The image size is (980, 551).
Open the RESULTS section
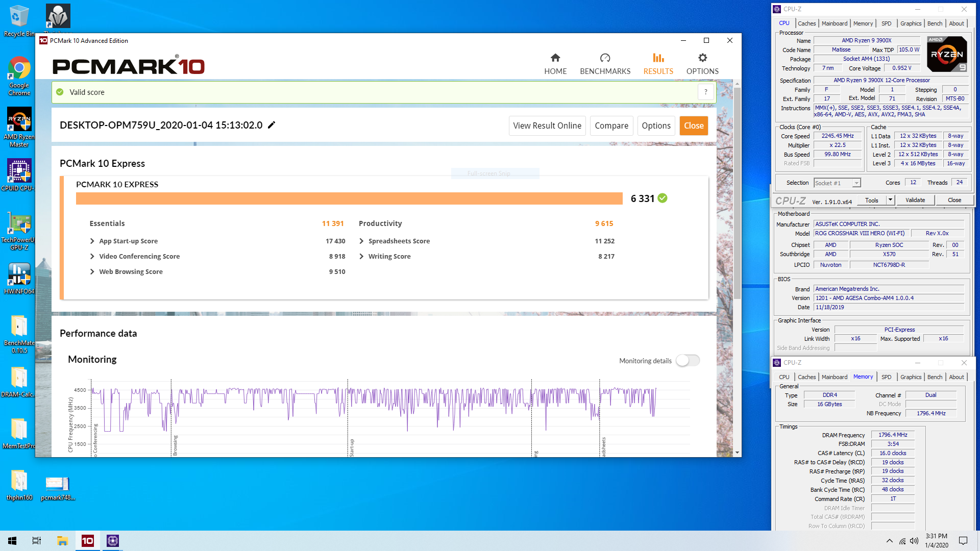[658, 64]
